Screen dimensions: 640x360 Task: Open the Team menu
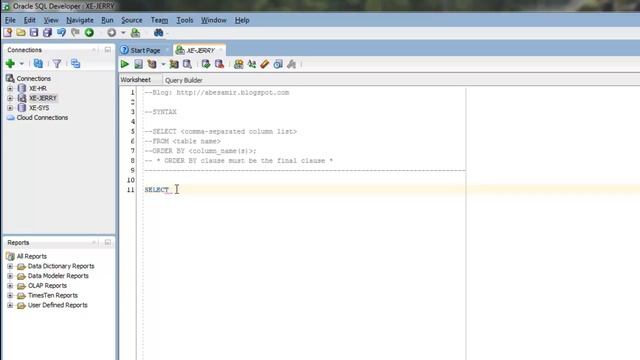[x=159, y=20]
